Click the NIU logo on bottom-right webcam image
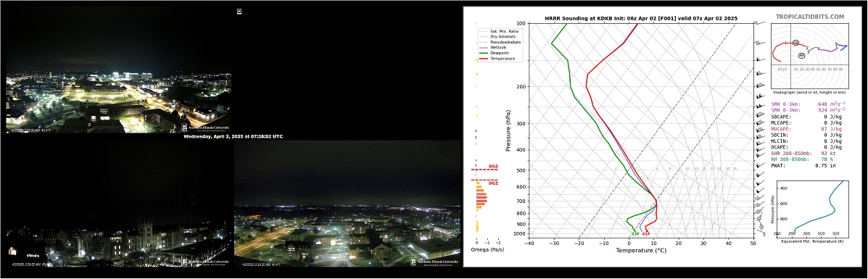Screen dimensions: 868x279 pyautogui.click(x=435, y=262)
